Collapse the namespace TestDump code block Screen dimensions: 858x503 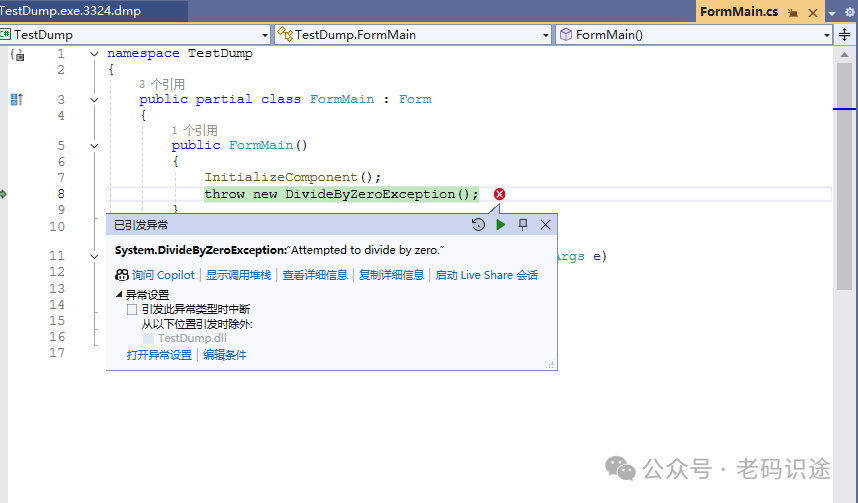(x=94, y=54)
